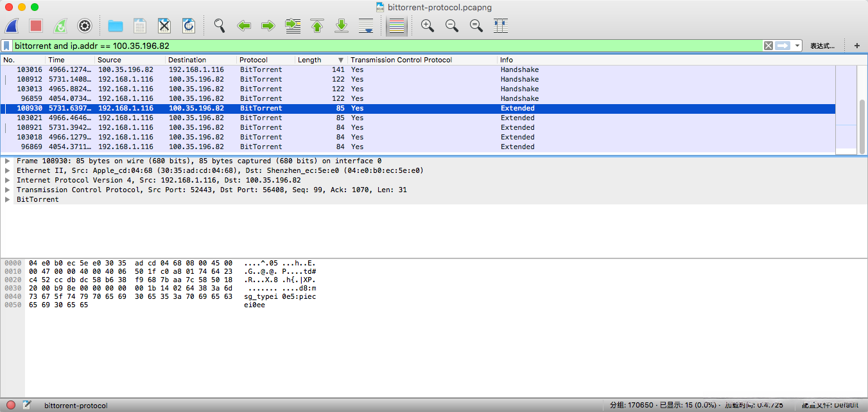868x412 pixels.
Task: Toggle sort order on the Length column
Action: [322, 60]
